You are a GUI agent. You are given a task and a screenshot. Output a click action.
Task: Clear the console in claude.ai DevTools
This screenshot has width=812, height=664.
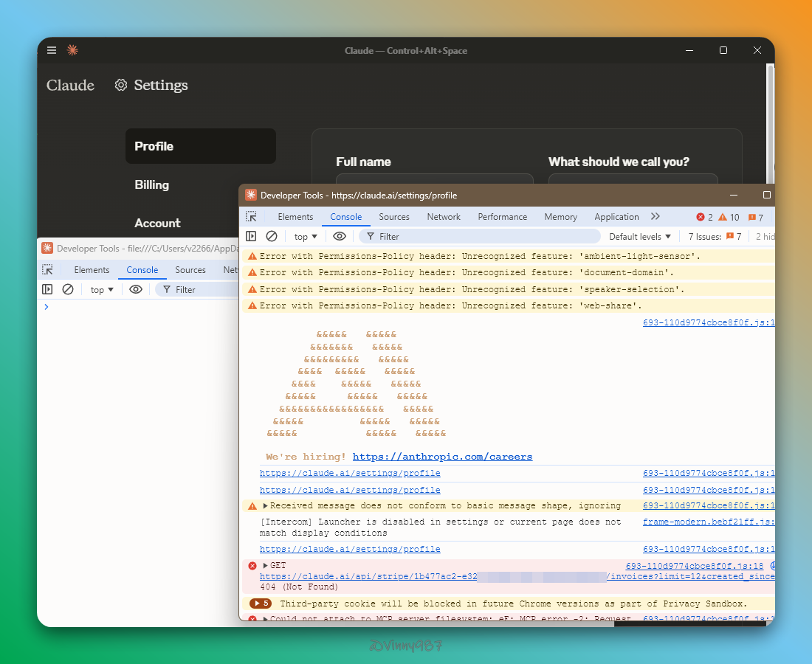pyautogui.click(x=272, y=236)
